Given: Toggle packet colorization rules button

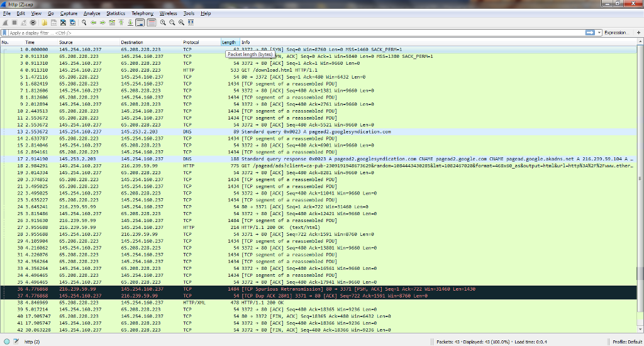Looking at the screenshot, I should (151, 23).
